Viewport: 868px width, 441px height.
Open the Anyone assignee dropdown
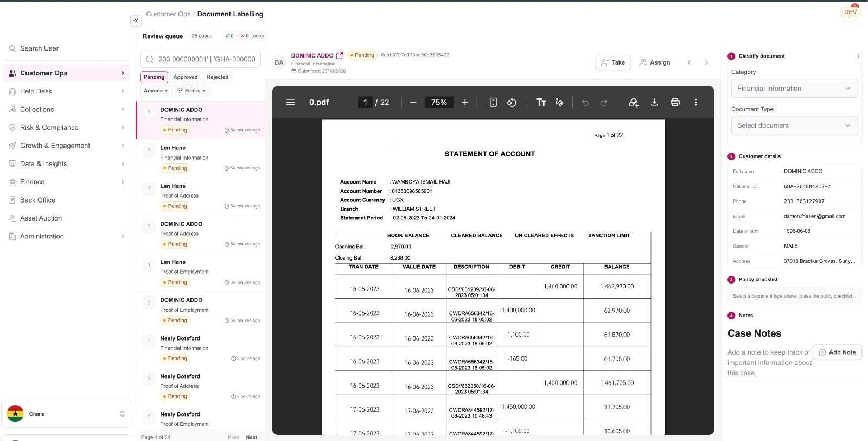156,91
